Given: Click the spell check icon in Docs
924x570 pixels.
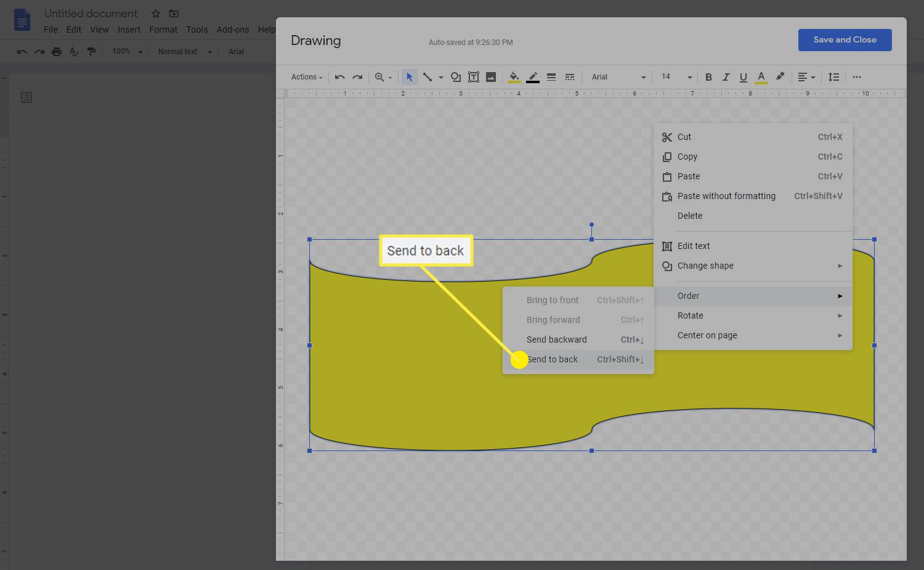Looking at the screenshot, I should pyautogui.click(x=74, y=52).
